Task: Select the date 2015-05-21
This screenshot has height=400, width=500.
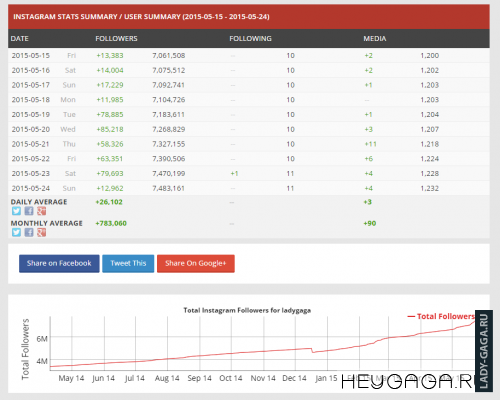Action: [31, 144]
